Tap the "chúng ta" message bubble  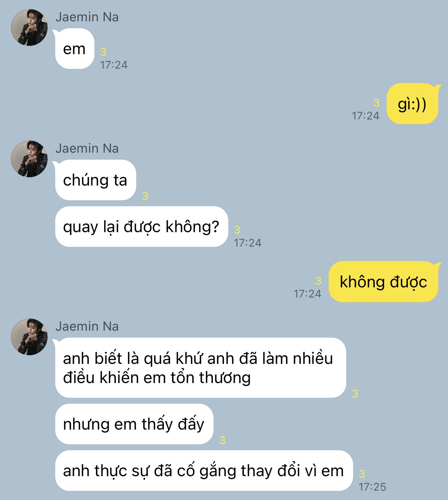pyautogui.click(x=96, y=180)
